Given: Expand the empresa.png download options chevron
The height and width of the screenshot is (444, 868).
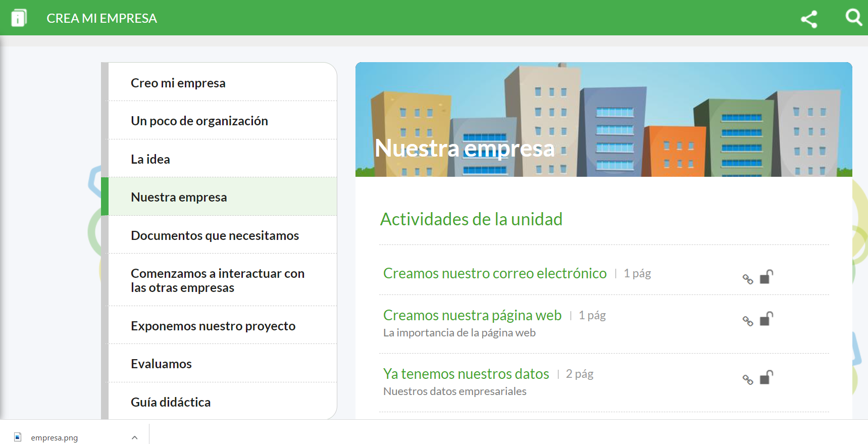Looking at the screenshot, I should coord(134,437).
